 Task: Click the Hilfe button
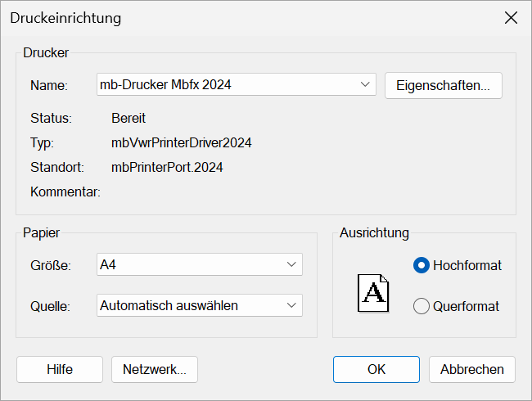click(60, 369)
